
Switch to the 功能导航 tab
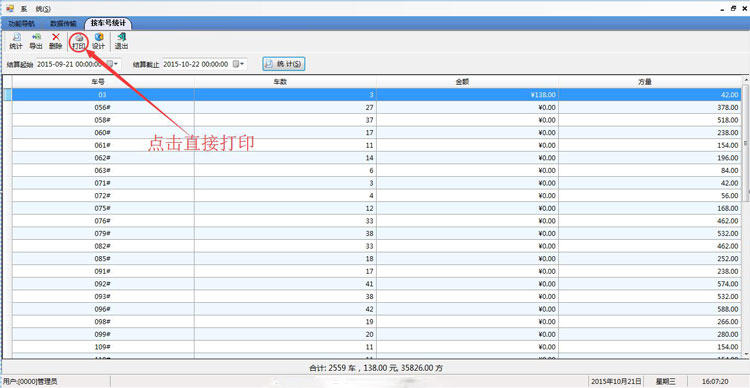click(22, 23)
